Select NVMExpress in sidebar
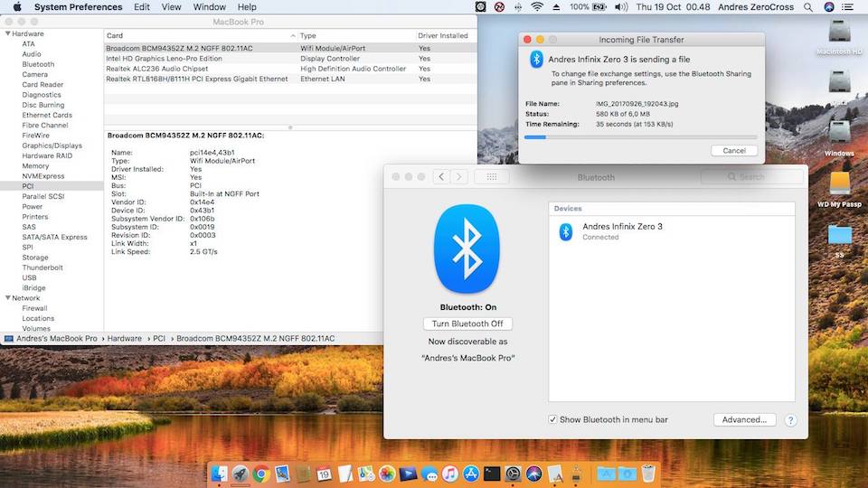Viewport: 868px width, 488px height. tap(43, 176)
